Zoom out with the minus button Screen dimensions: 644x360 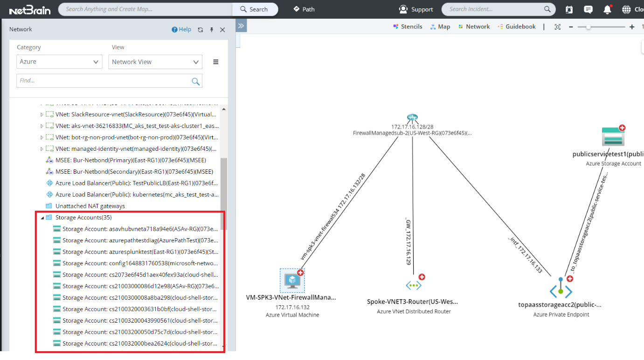571,27
